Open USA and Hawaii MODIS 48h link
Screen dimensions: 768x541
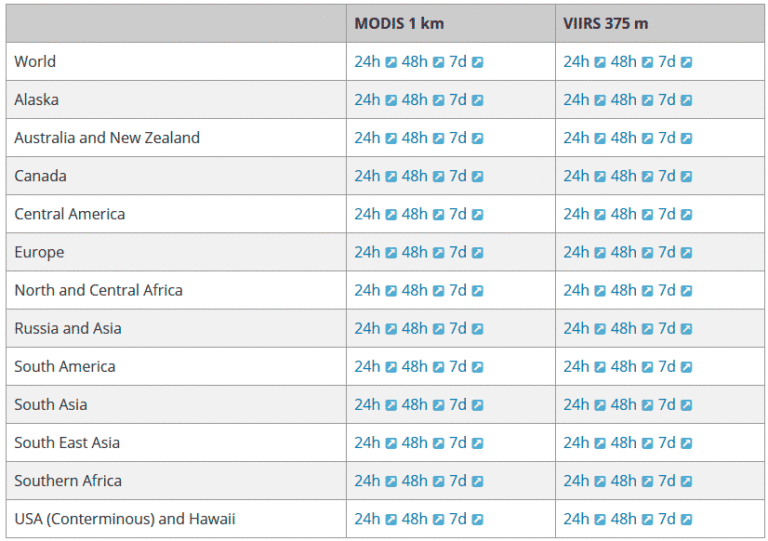414,519
